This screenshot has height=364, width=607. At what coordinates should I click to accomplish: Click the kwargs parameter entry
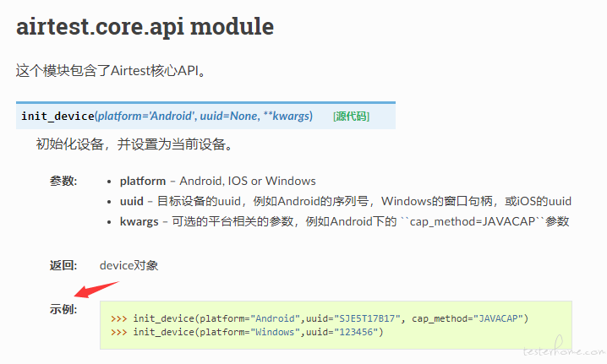click(344, 221)
